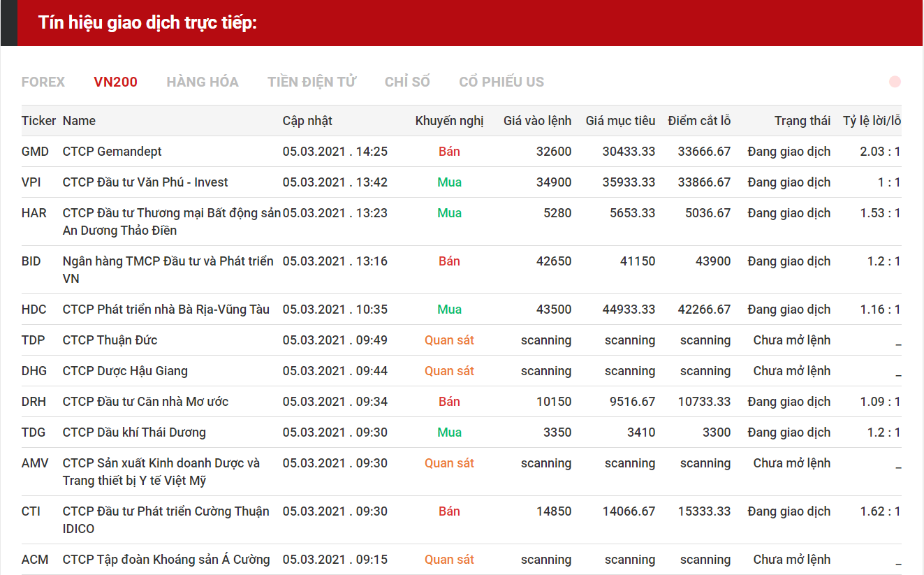Click the name CTCP Dược Hậu Giang
The image size is (924, 575).
[x=125, y=371]
